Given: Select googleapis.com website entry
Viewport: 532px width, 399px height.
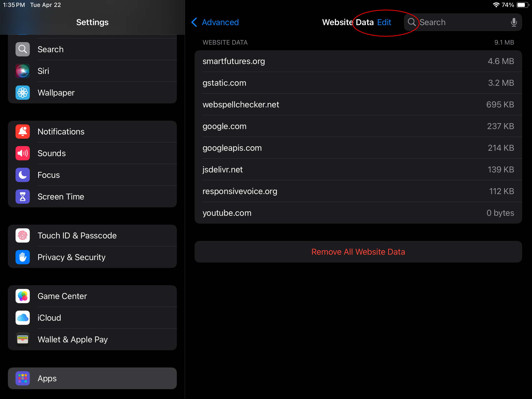Looking at the screenshot, I should pyautogui.click(x=358, y=148).
